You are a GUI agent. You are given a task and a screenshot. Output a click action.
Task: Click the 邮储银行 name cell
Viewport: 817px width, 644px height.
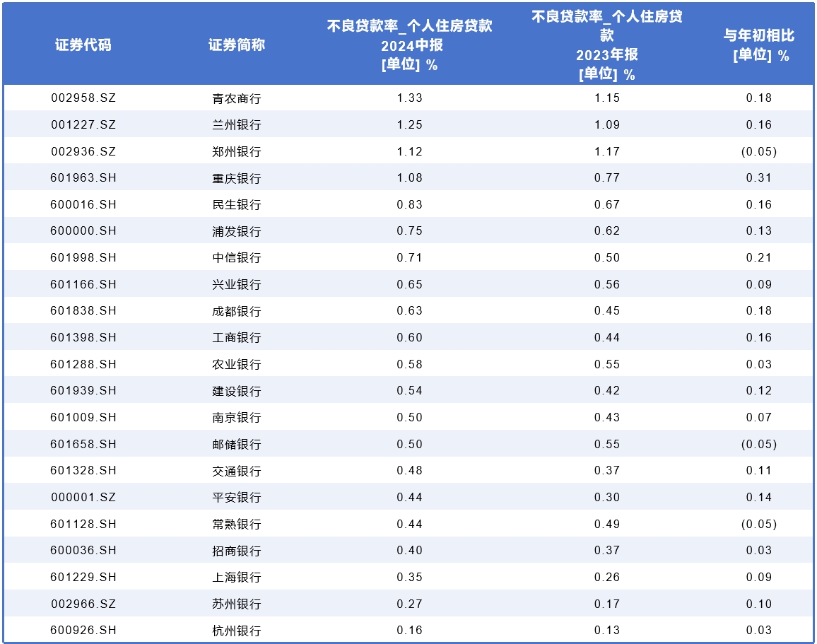point(237,445)
